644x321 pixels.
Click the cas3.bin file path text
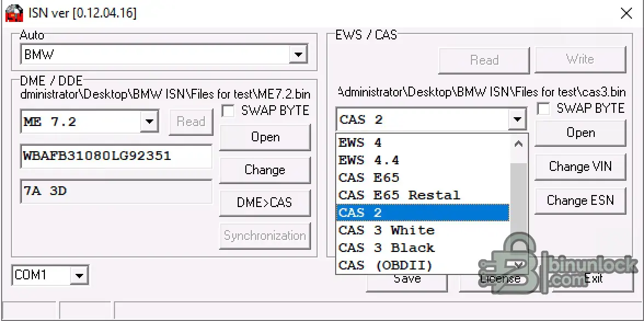pos(481,91)
